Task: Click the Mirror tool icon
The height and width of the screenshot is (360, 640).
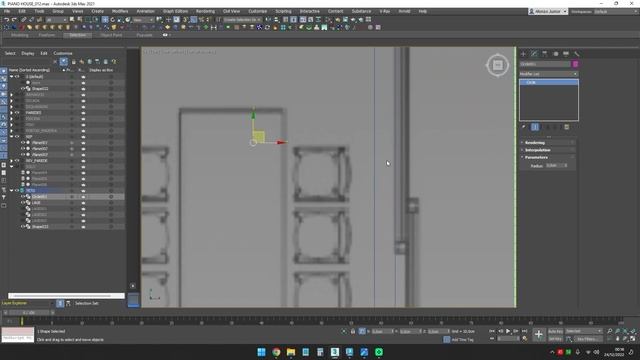Action: pos(268,20)
